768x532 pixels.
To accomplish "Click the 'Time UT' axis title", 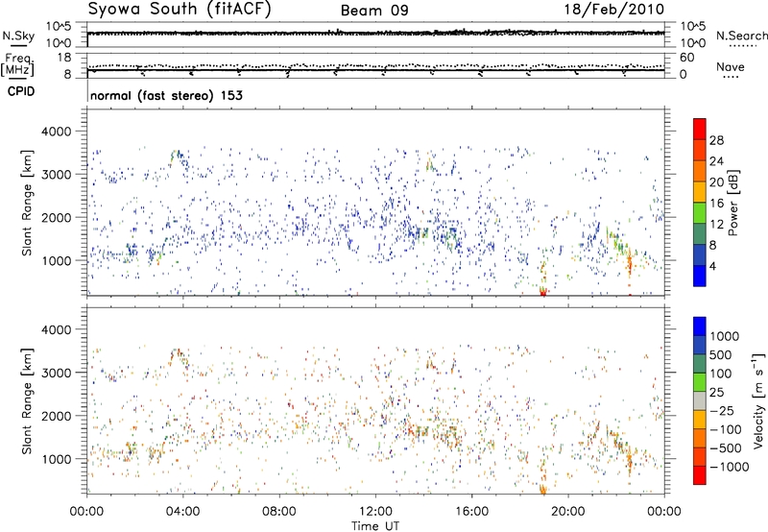I will point(375,526).
